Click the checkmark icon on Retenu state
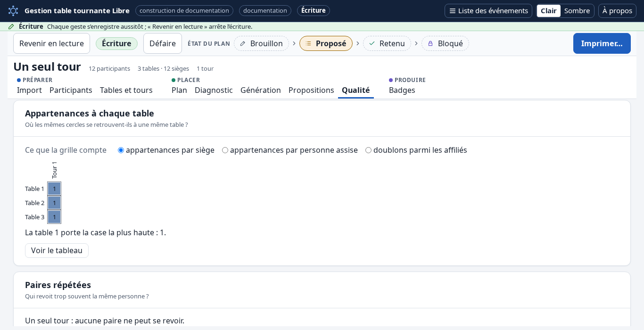The height and width of the screenshot is (330, 644). [372, 43]
